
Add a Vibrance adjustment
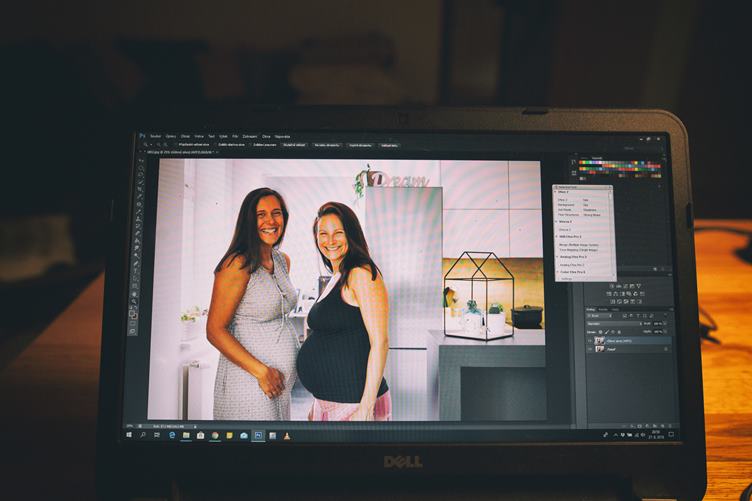(x=639, y=286)
